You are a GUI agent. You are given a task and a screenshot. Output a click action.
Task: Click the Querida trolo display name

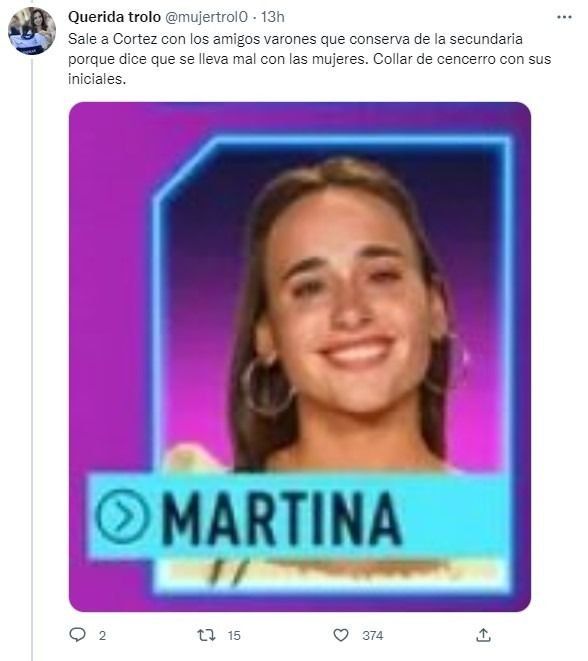[x=114, y=17]
